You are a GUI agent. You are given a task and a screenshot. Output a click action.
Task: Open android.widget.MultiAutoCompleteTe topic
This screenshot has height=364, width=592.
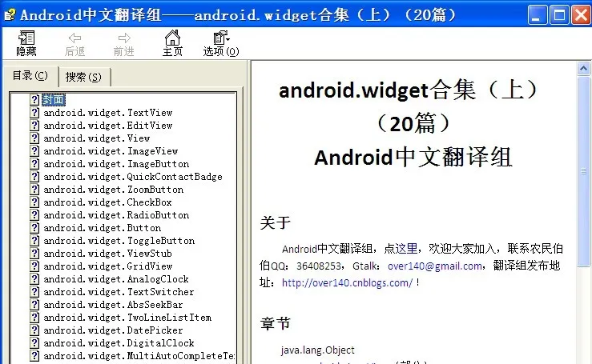coord(139,356)
